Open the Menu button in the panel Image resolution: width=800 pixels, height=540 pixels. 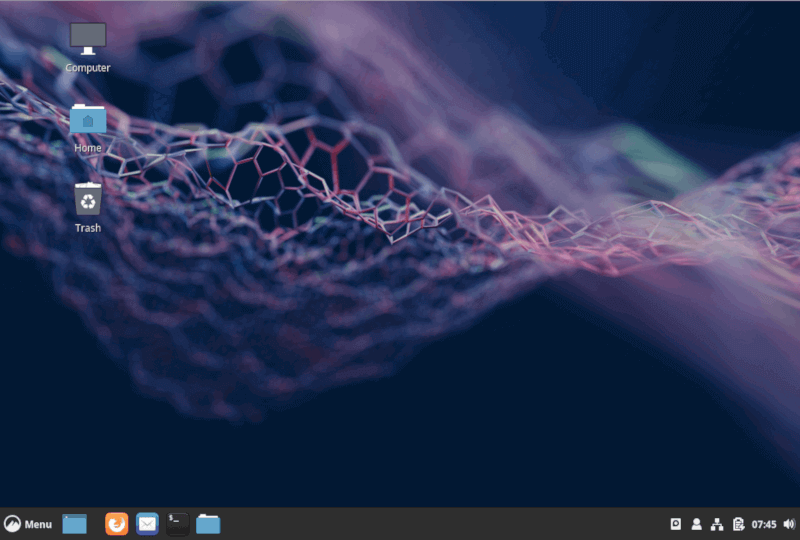pos(28,524)
